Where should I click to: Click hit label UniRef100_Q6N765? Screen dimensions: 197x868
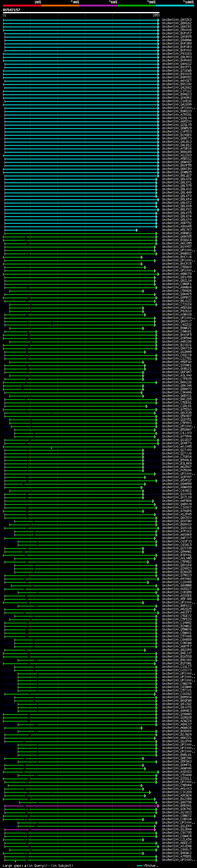point(177,236)
